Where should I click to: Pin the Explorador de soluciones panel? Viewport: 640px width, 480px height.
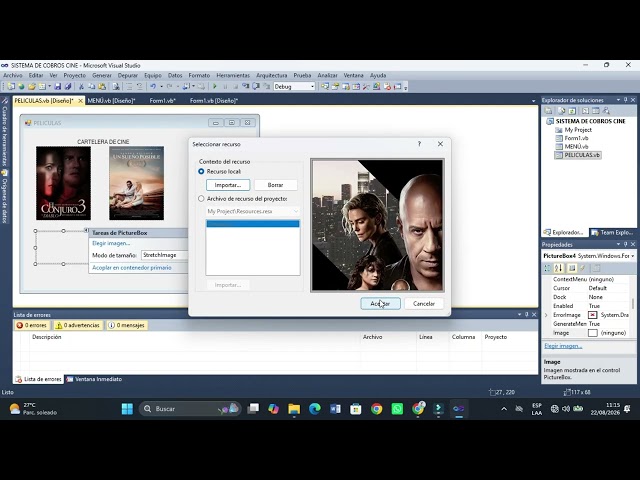click(625, 100)
